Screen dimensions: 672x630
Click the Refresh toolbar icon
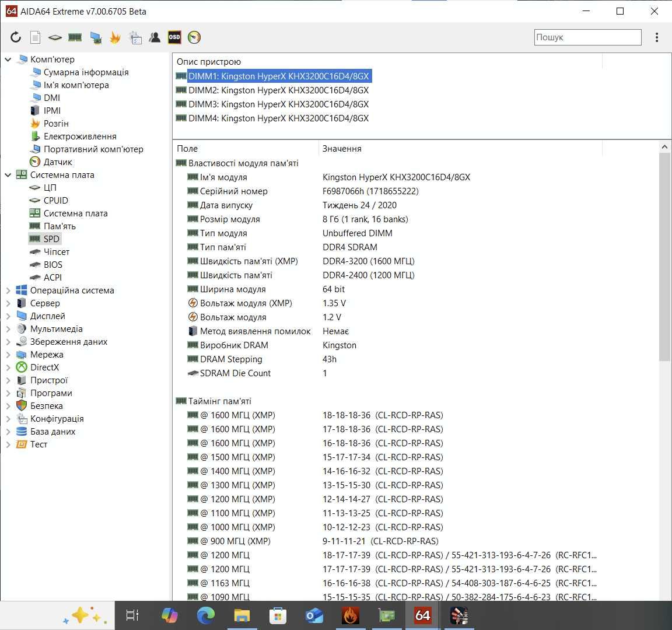pyautogui.click(x=16, y=37)
